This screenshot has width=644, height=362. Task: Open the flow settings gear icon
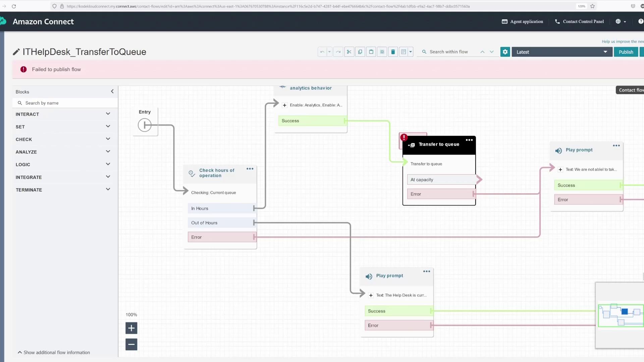click(505, 52)
